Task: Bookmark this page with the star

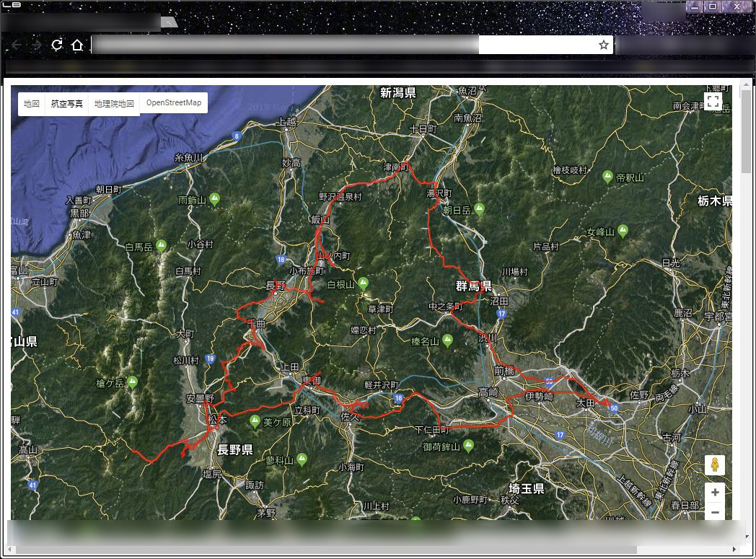Action: 604,45
